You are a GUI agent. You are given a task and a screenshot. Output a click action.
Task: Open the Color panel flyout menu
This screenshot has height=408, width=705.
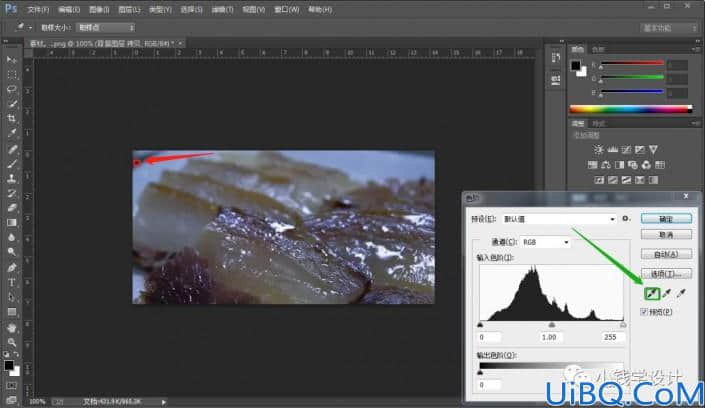click(696, 49)
